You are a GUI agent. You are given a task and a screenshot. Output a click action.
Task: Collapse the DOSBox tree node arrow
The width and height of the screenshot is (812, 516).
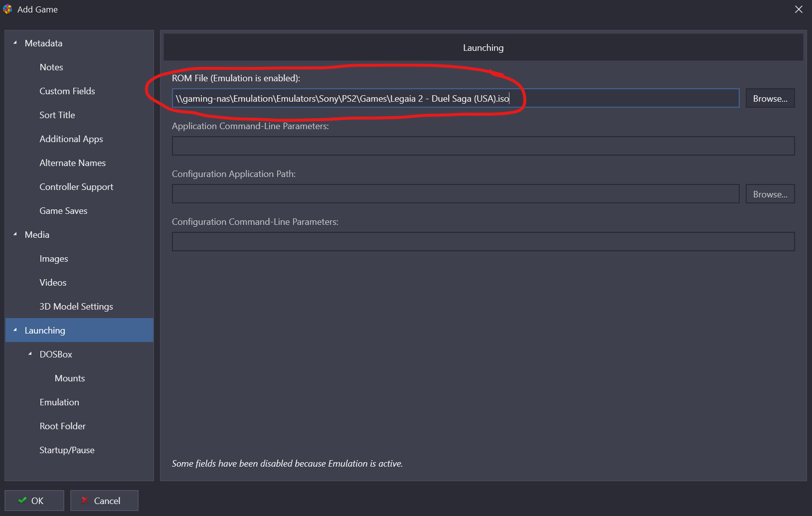pyautogui.click(x=30, y=354)
